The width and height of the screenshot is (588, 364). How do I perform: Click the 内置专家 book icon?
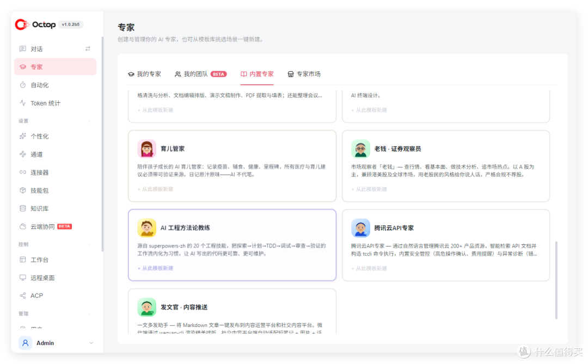point(244,74)
